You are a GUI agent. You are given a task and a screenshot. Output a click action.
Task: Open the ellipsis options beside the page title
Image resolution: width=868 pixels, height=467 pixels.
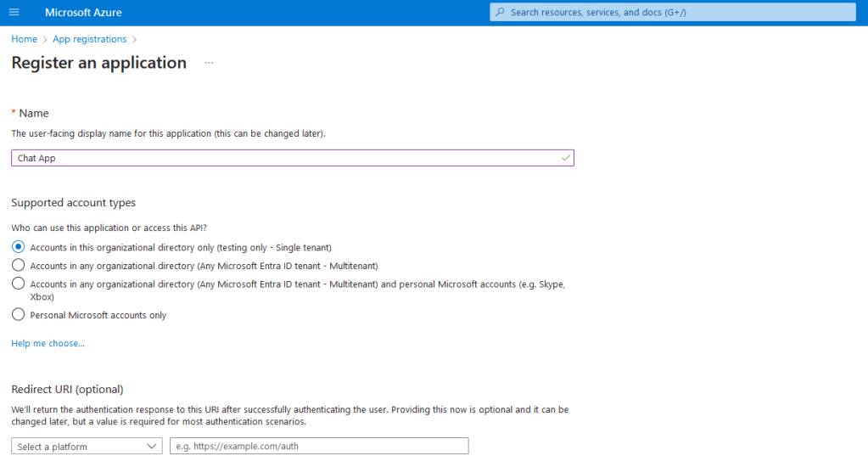209,63
